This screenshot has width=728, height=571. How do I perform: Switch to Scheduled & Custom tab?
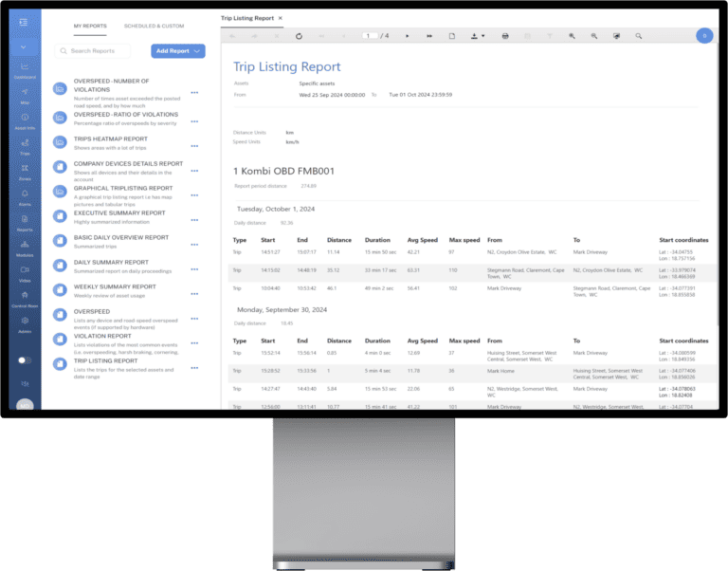pyautogui.click(x=154, y=27)
